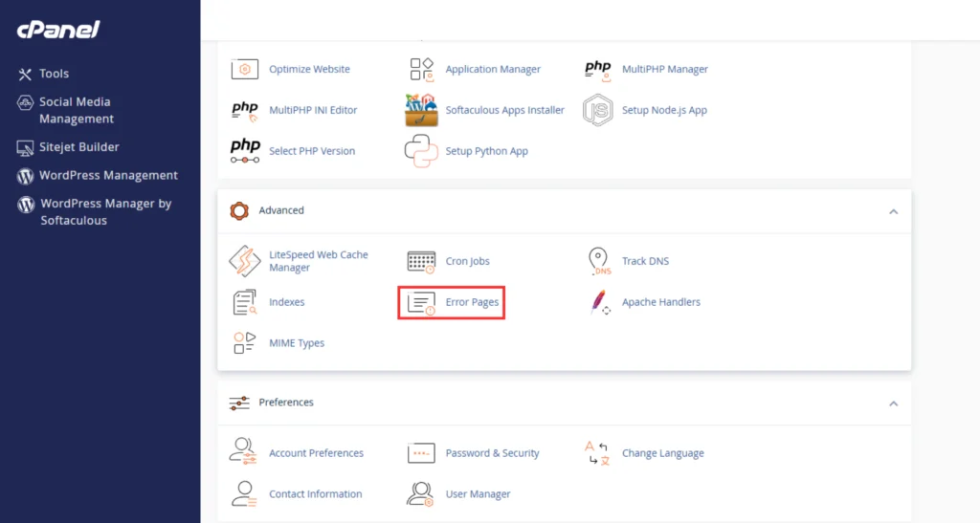Open the Account Preferences link
Viewport: 980px width, 523px height.
pyautogui.click(x=316, y=453)
